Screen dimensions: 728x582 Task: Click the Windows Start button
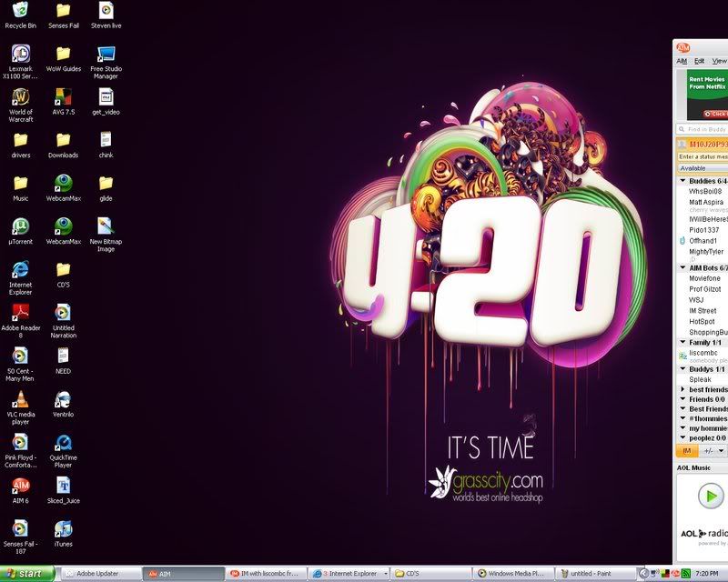point(30,574)
